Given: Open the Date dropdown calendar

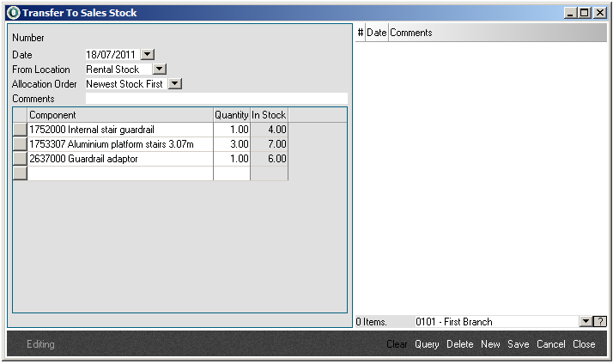Looking at the screenshot, I should (146, 55).
